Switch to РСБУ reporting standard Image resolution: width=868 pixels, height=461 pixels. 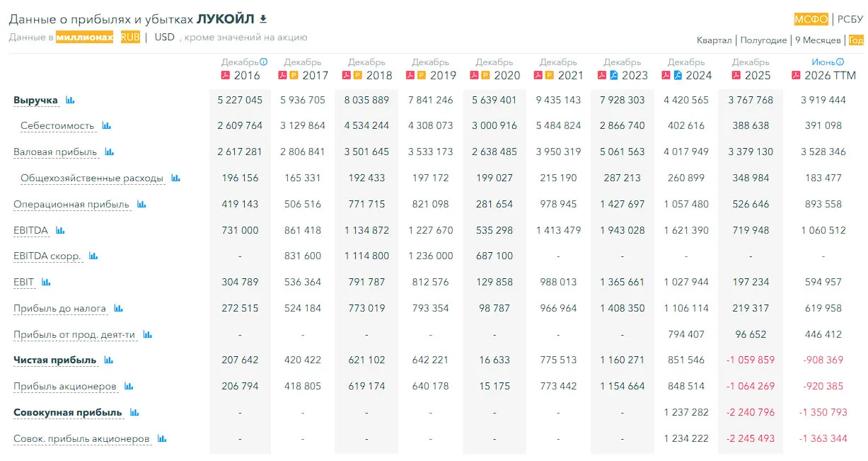(x=850, y=19)
